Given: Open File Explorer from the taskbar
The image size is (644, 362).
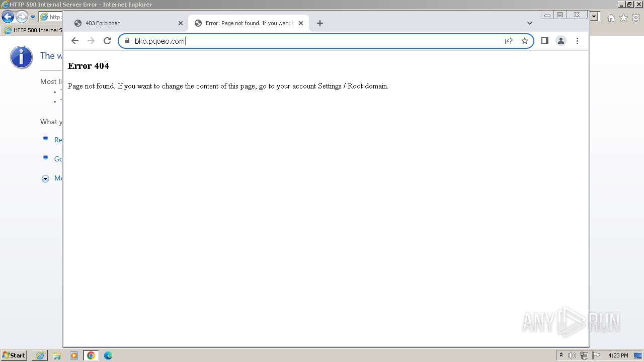Looking at the screenshot, I should coord(57,355).
